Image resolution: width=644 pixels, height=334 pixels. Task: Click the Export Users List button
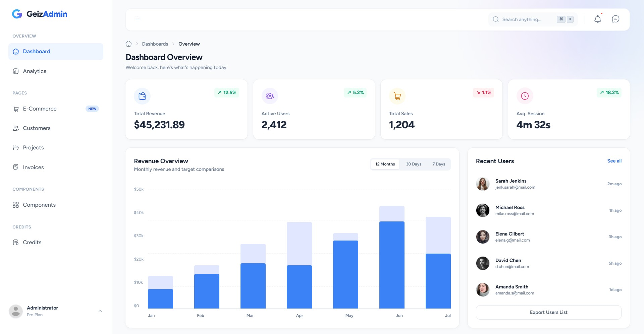pos(548,312)
